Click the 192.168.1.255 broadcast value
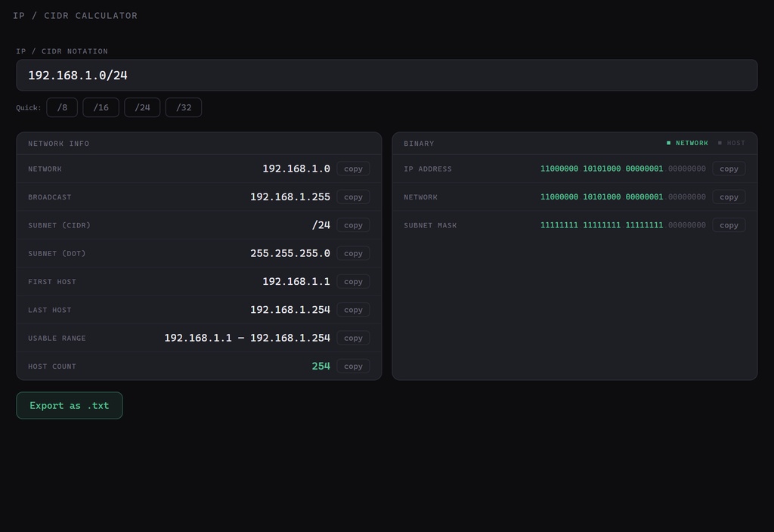The width and height of the screenshot is (774, 532). [x=290, y=197]
